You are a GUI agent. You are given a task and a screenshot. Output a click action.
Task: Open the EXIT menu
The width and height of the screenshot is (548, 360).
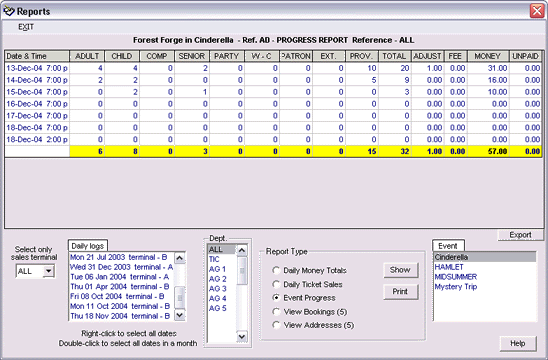[26, 27]
